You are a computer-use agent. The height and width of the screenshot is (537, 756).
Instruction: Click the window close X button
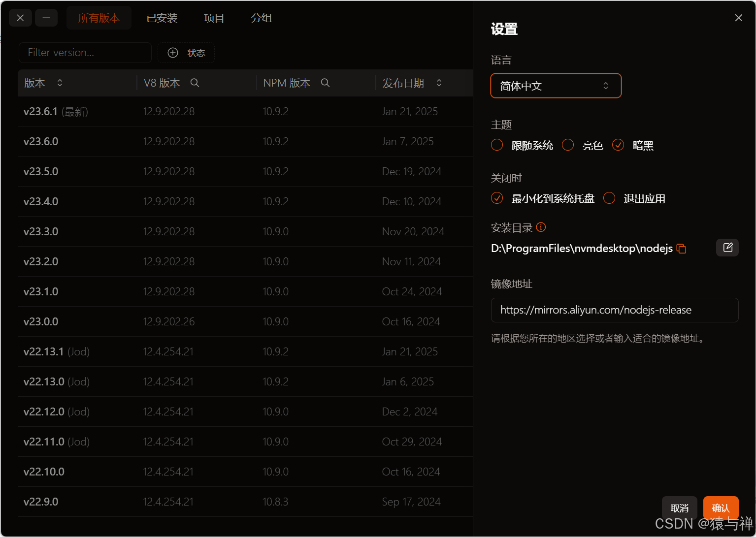pos(20,18)
